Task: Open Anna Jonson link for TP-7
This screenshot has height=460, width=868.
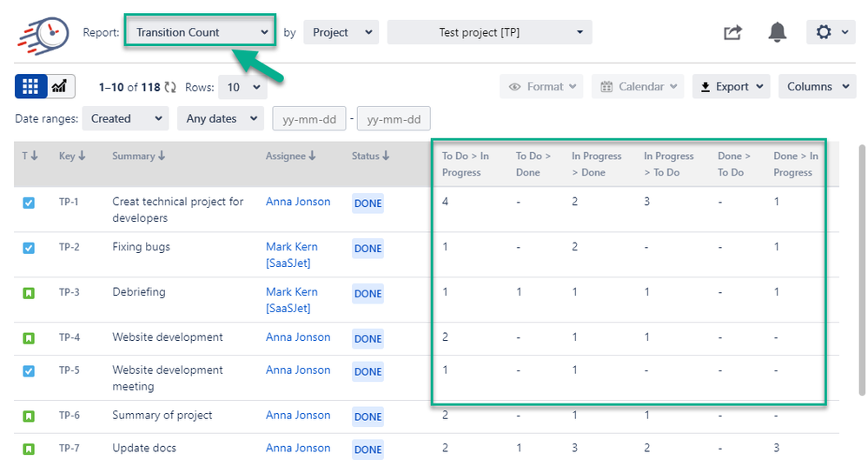Action: click(x=298, y=448)
